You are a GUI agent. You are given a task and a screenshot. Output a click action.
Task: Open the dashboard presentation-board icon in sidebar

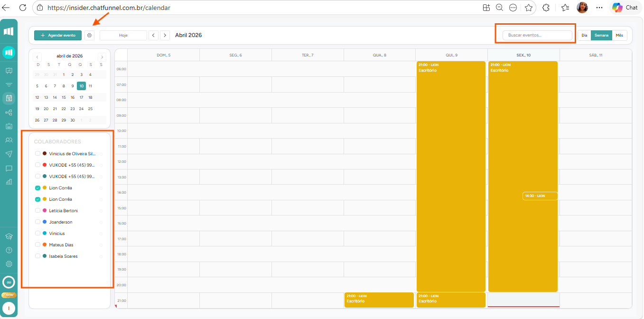click(9, 71)
